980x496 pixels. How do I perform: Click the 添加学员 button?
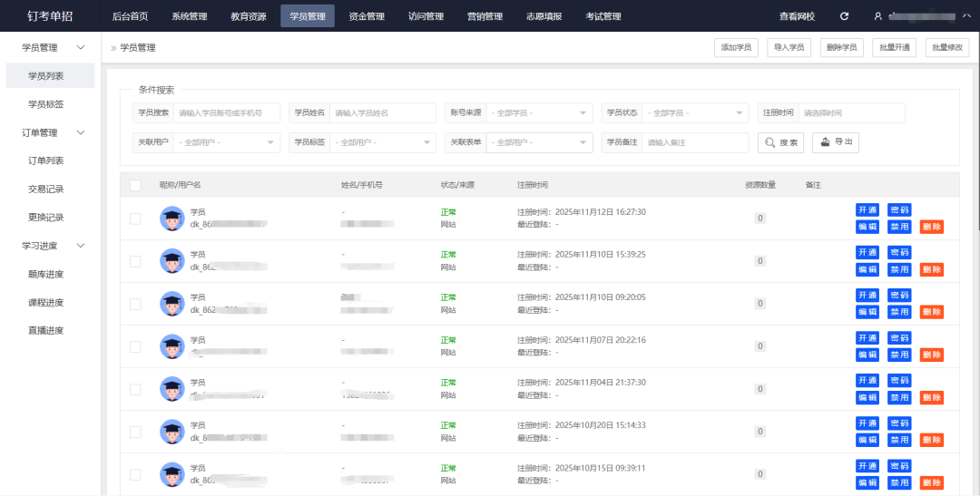click(x=736, y=47)
